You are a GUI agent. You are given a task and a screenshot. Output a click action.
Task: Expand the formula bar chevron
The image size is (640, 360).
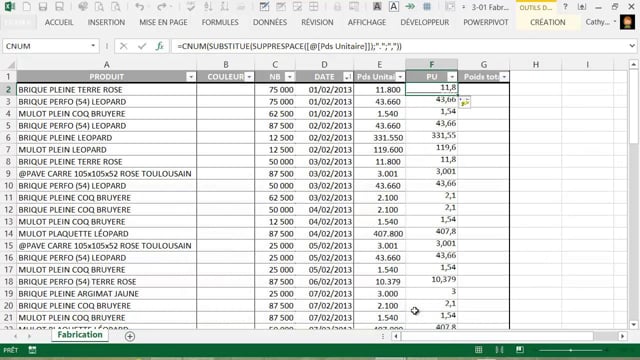pyautogui.click(x=632, y=46)
